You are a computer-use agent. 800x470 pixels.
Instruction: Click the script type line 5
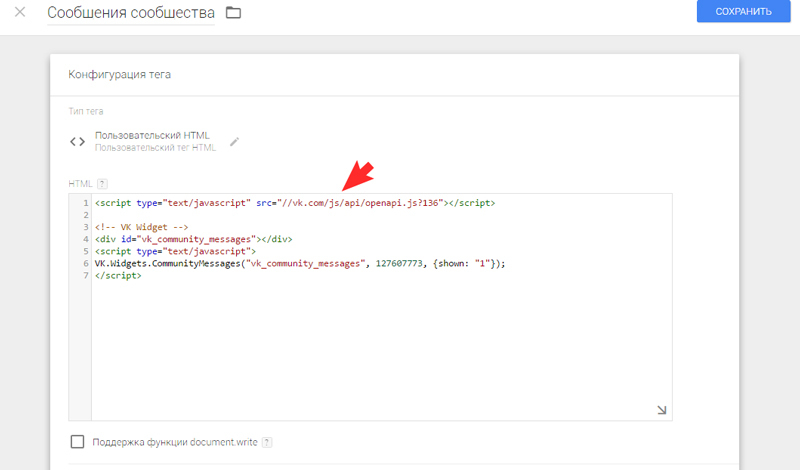(x=176, y=251)
